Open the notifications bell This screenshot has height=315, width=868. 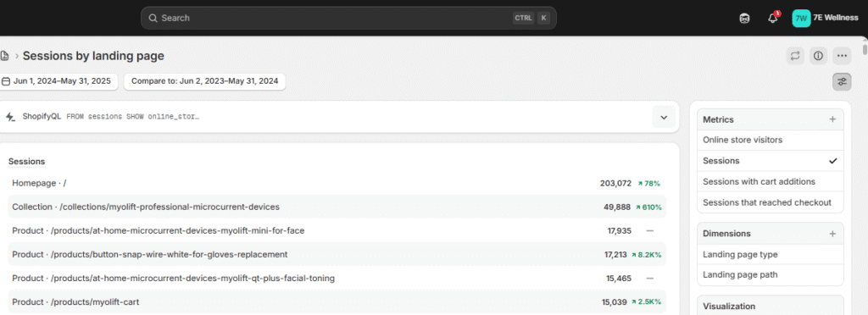pyautogui.click(x=773, y=18)
